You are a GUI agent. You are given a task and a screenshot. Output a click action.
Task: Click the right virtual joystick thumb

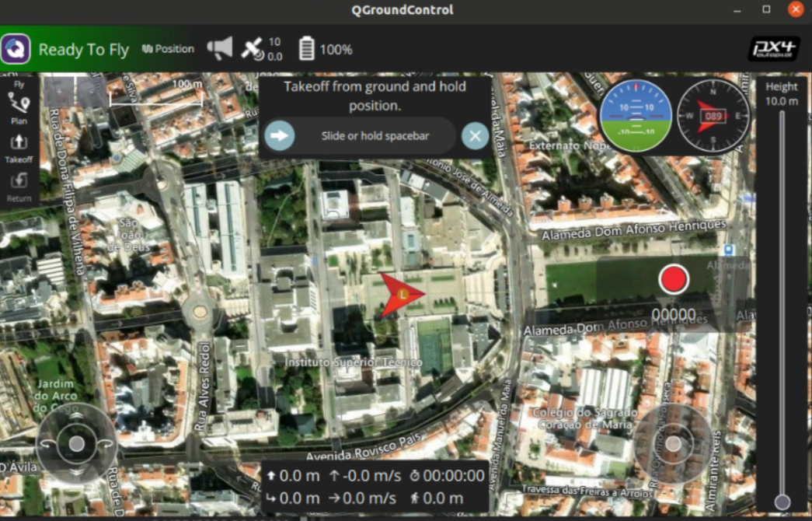673,444
